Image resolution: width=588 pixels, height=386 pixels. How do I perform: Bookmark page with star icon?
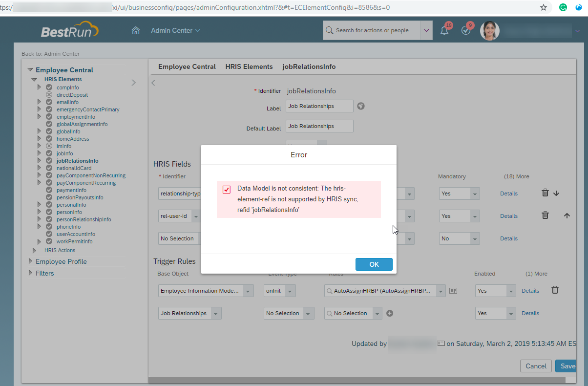[544, 7]
